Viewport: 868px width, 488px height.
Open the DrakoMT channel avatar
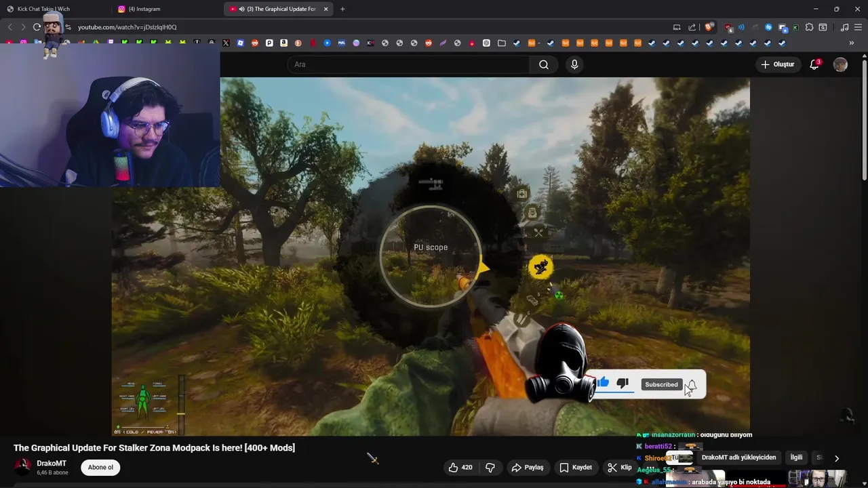coord(23,467)
